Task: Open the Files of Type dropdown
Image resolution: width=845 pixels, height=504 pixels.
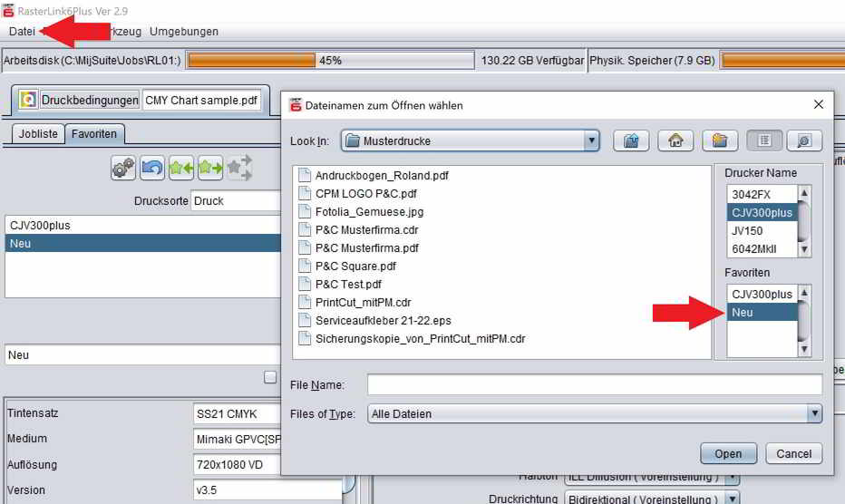Action: click(x=813, y=413)
